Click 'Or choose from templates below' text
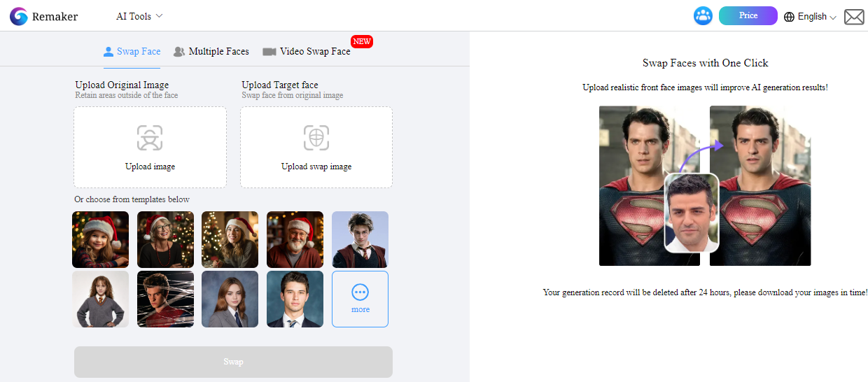The height and width of the screenshot is (382, 868). (x=132, y=199)
